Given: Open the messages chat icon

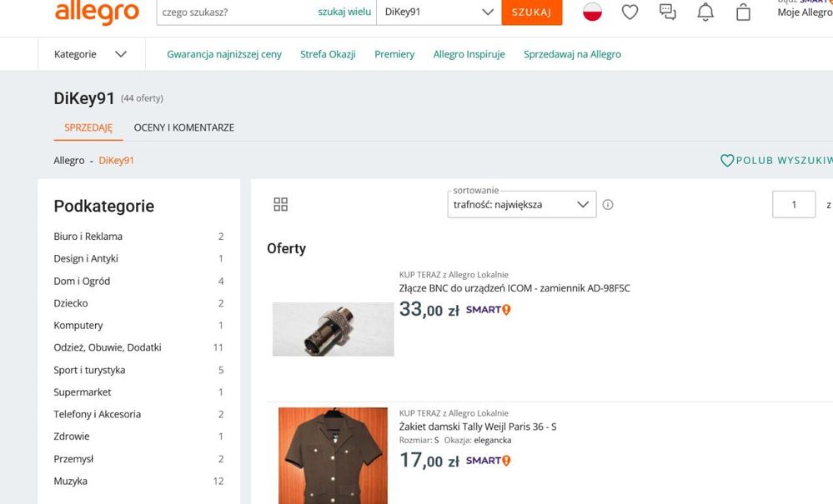Looking at the screenshot, I should 667,12.
